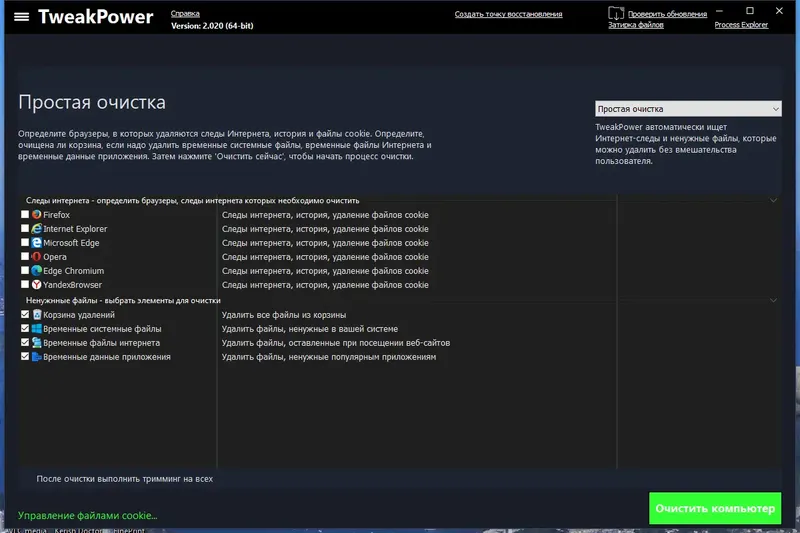Click the Internet Explorer icon

click(37, 229)
